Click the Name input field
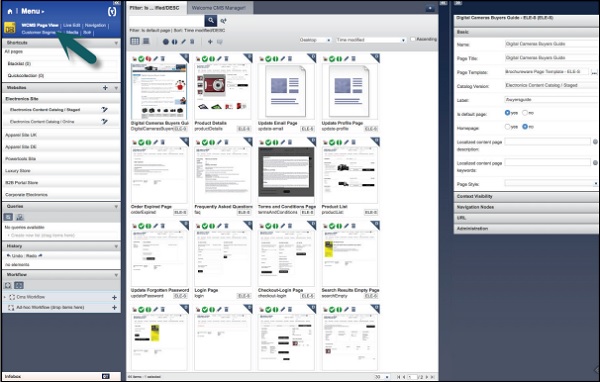The width and height of the screenshot is (600, 382). [x=552, y=44]
